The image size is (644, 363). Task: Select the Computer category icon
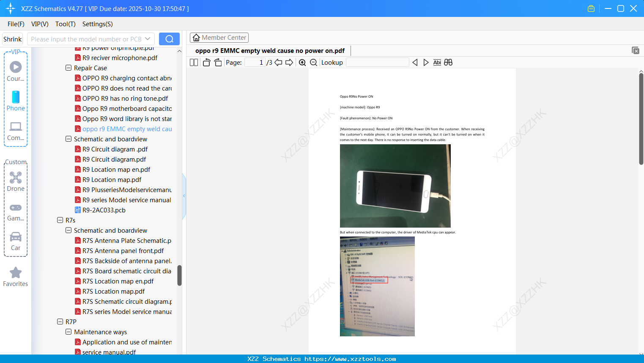coord(16,131)
